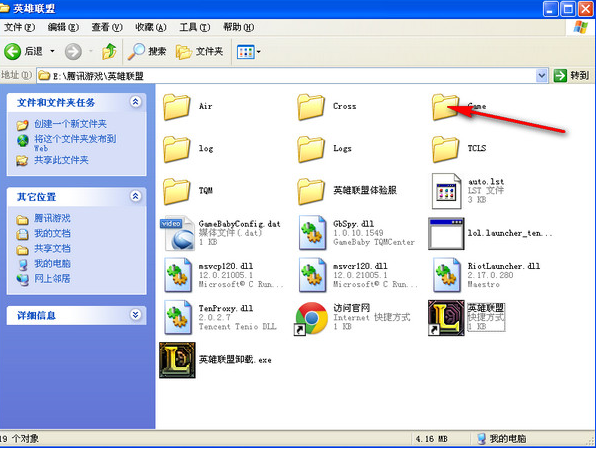Viewport: 597px width, 449px height.
Task: Select the msvcr120.dll file icon
Action: pyautogui.click(x=313, y=275)
